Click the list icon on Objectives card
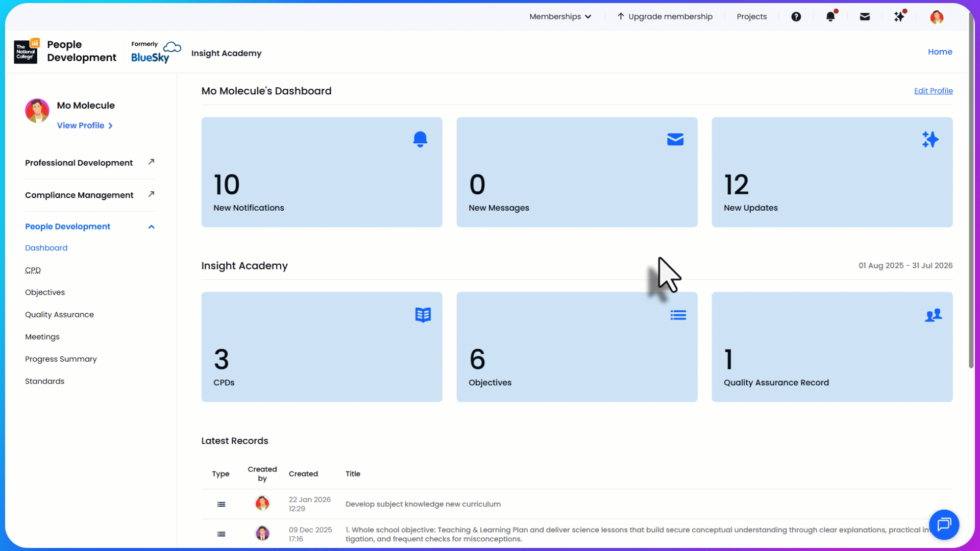Image resolution: width=980 pixels, height=551 pixels. tap(678, 315)
